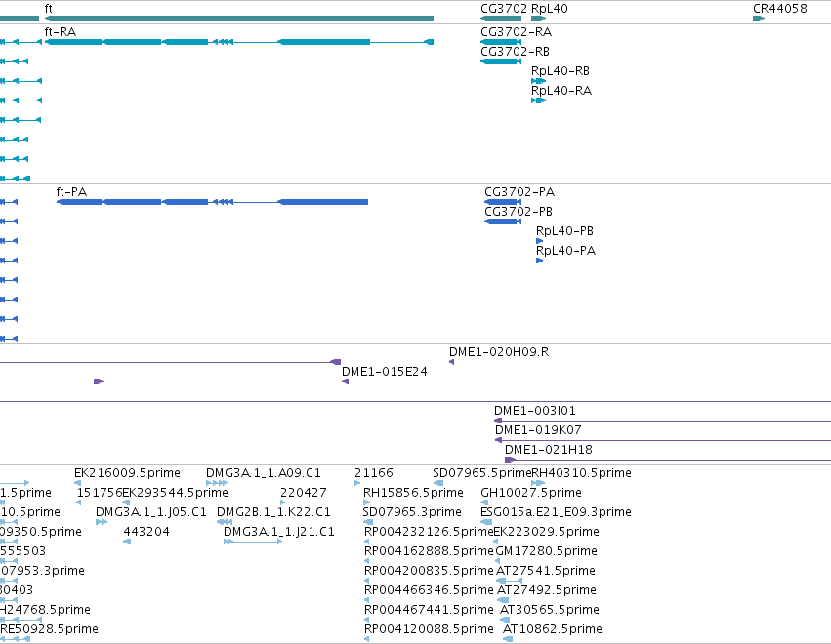Select the 151756 feature label

coord(99,493)
